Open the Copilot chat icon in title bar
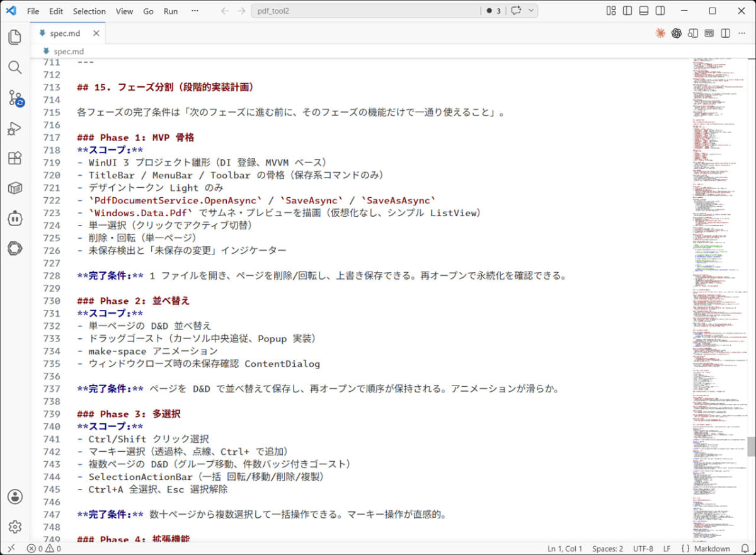756x555 pixels. [x=517, y=11]
